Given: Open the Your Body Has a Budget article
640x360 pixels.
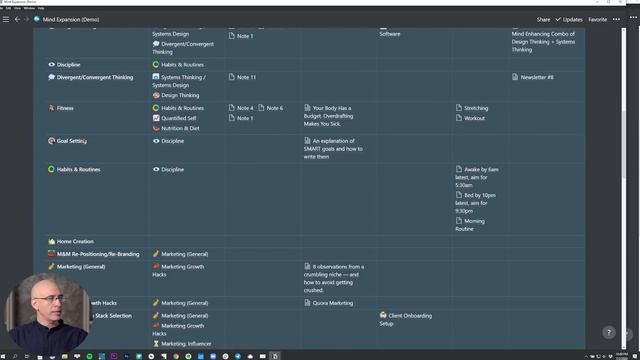Looking at the screenshot, I should click(x=329, y=116).
